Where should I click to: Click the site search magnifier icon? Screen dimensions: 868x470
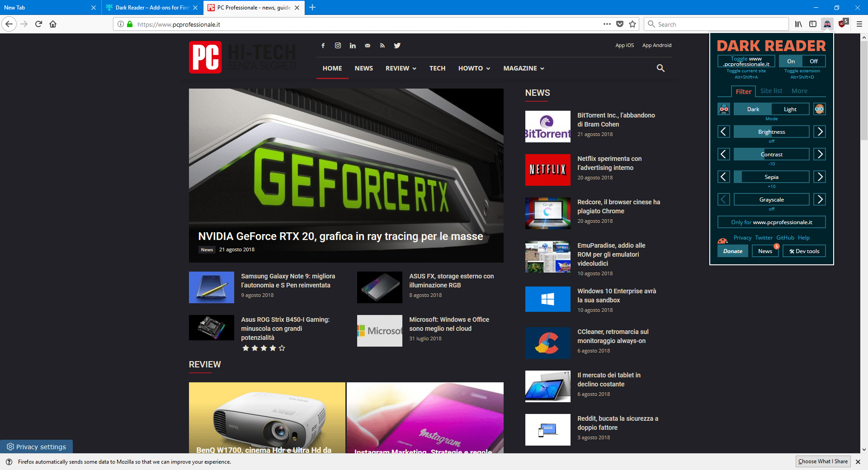[x=660, y=68]
